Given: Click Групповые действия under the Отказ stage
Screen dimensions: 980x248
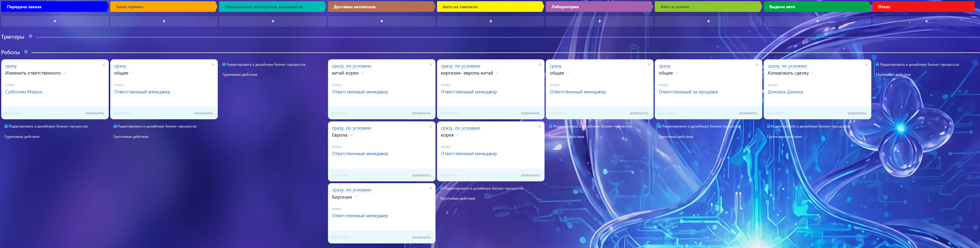Looking at the screenshot, I should (893, 75).
